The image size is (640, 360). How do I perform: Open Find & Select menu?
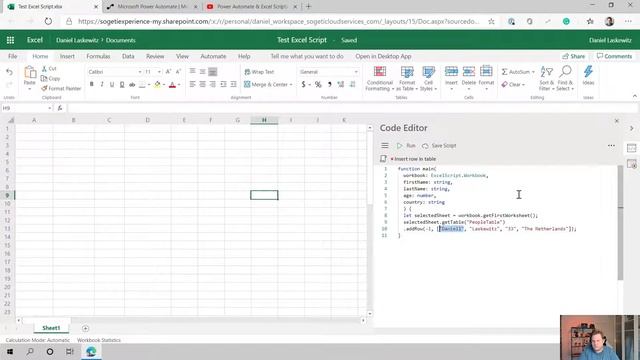click(565, 78)
